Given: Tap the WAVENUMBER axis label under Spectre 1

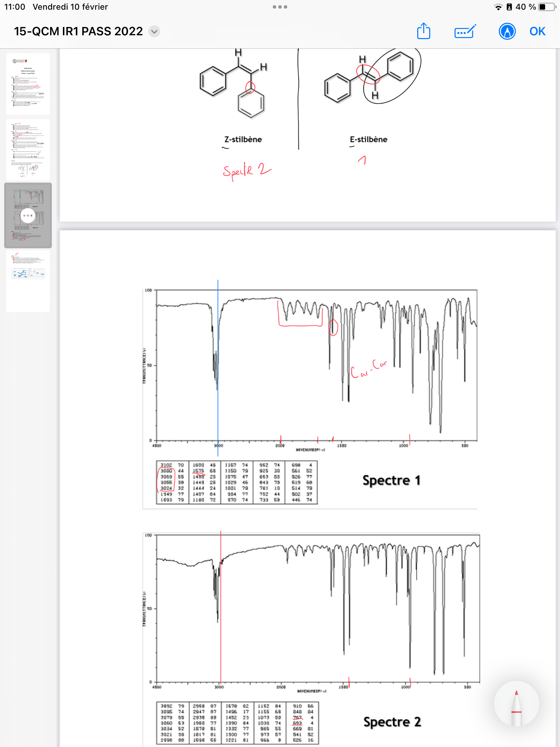Looking at the screenshot, I should 310,450.
